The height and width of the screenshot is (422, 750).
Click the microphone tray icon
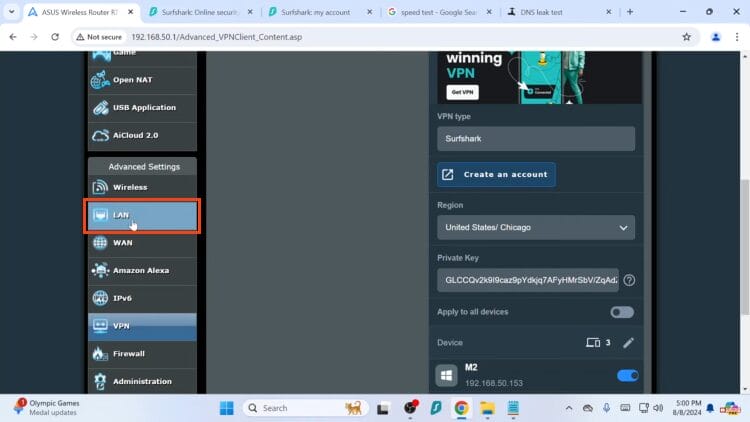click(x=606, y=408)
